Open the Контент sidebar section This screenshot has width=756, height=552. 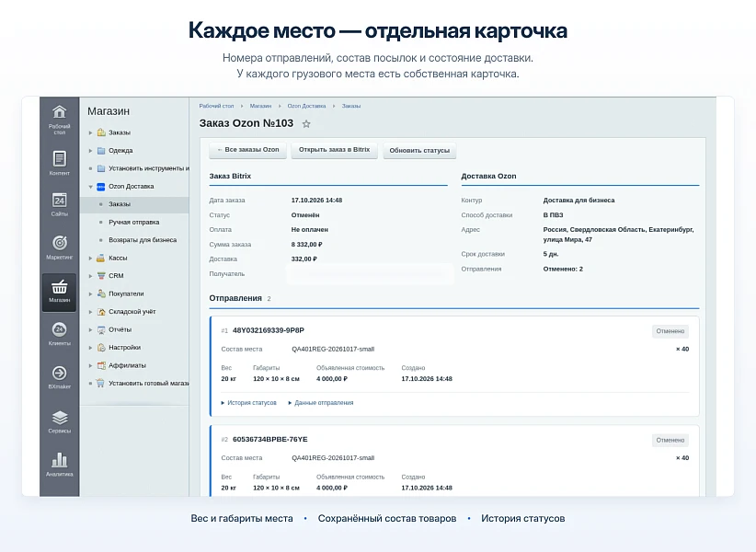pyautogui.click(x=59, y=163)
